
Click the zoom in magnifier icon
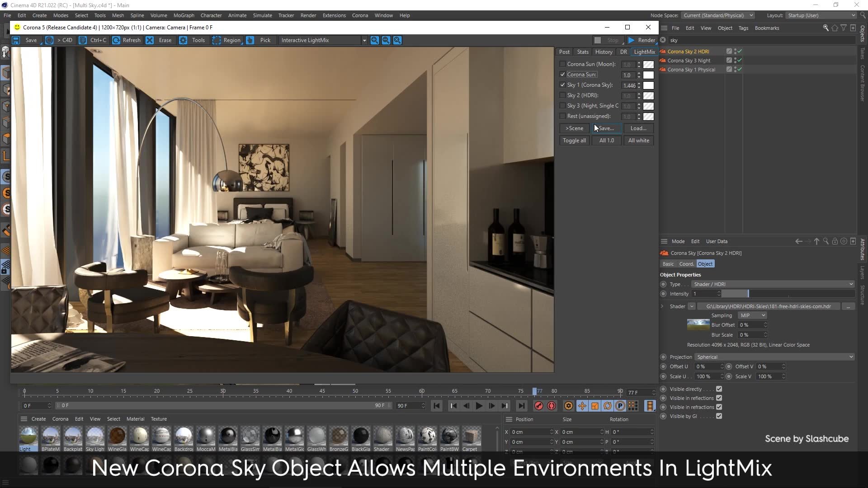click(375, 40)
